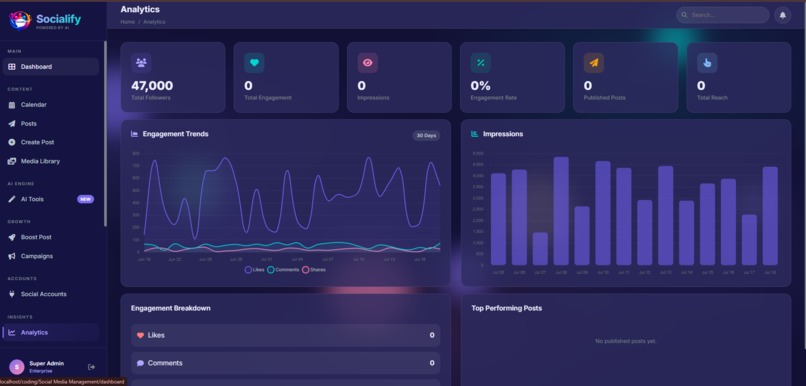Click the Engagement Trends chart icon
806x386 pixels.
point(135,134)
